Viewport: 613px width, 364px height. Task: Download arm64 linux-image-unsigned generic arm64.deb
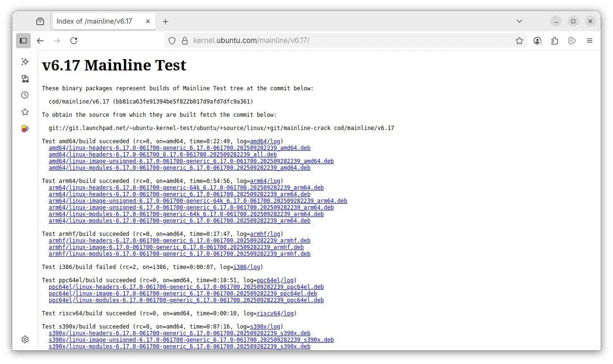(x=191, y=208)
